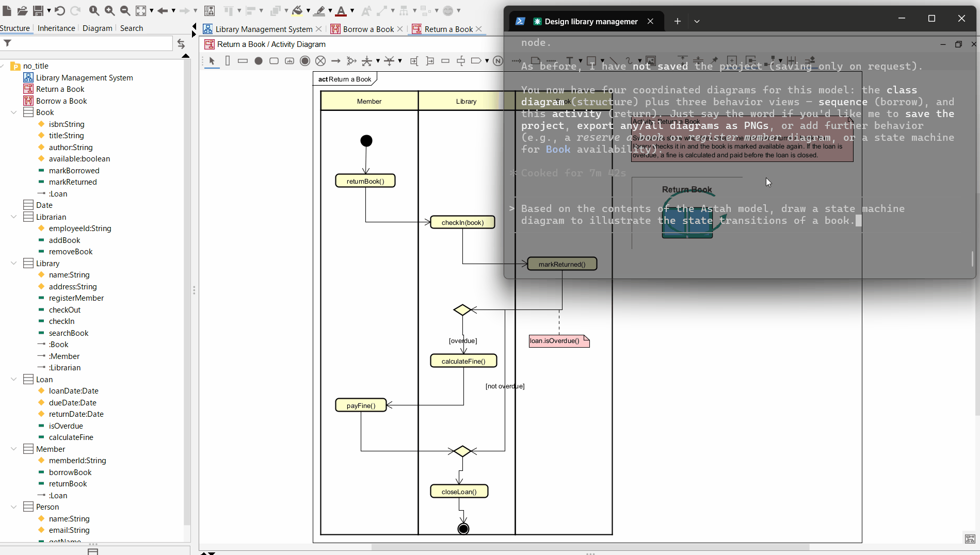Reset zoom to 100 percent

[94, 10]
